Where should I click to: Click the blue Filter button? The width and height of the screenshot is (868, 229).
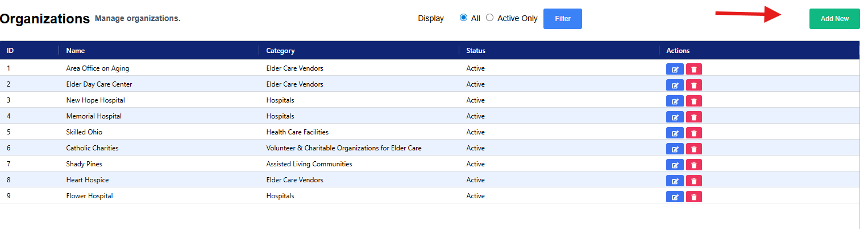(x=562, y=19)
